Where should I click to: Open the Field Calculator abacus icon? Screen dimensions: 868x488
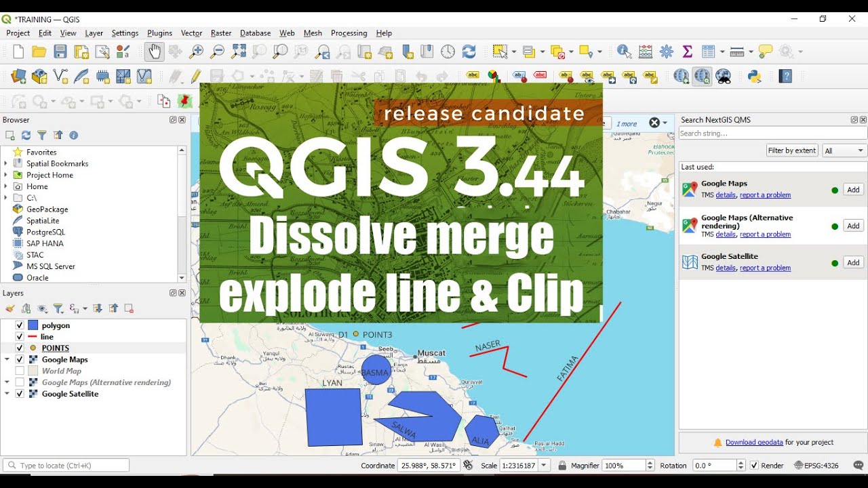coord(646,52)
